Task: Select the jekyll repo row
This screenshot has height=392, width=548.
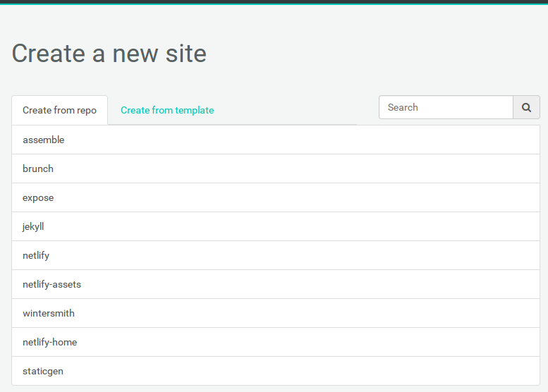Action: pyautogui.click(x=276, y=227)
